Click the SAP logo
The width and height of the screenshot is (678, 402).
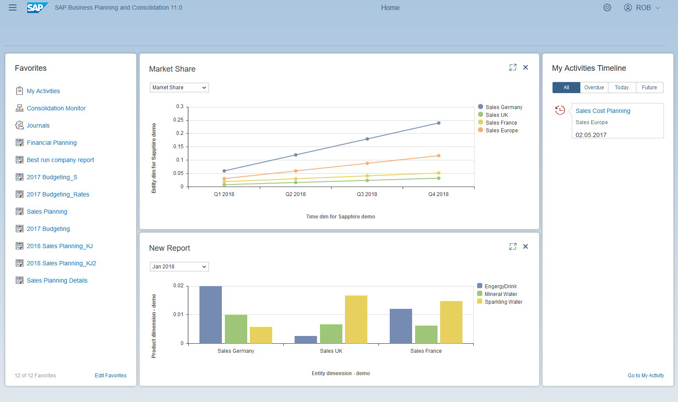coord(37,7)
